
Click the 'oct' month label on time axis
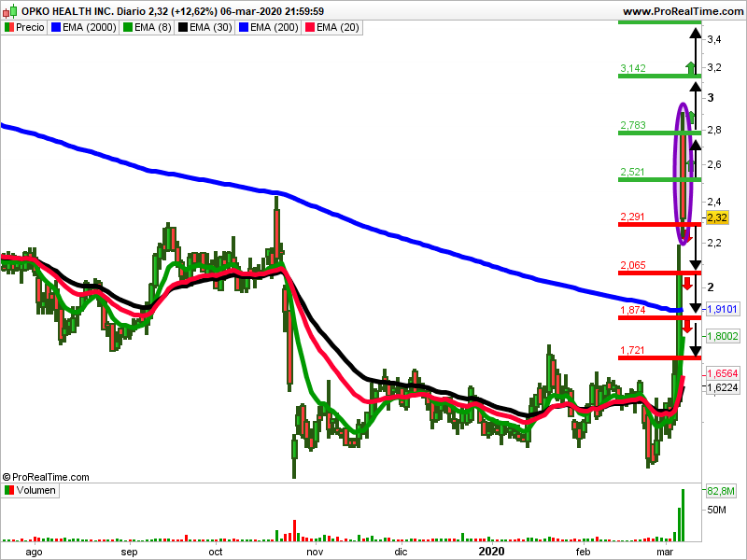[x=216, y=552]
